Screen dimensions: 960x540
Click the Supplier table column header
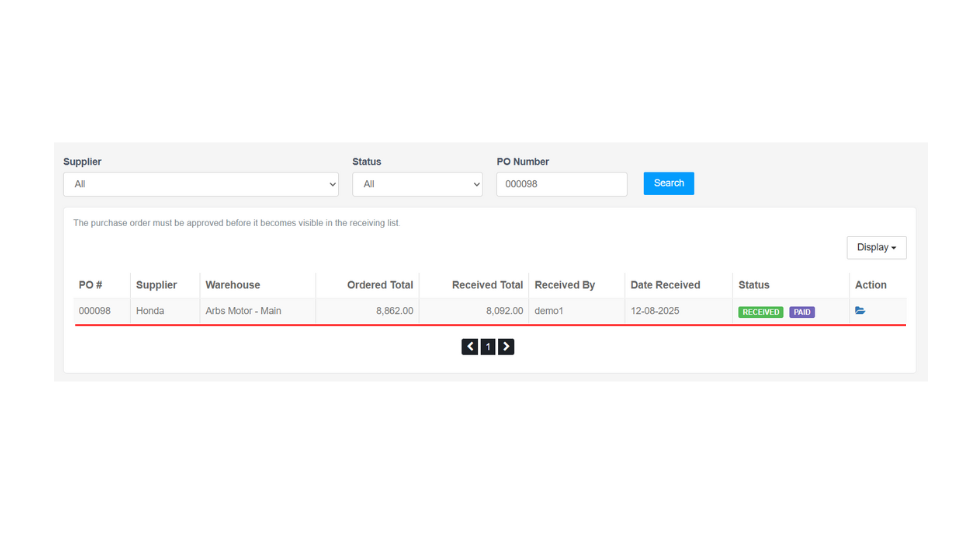tap(156, 285)
